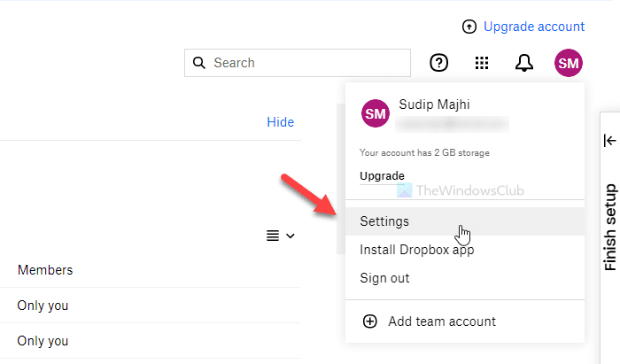Image resolution: width=620 pixels, height=364 pixels.
Task: Open Settings from account menu
Action: pos(465,221)
